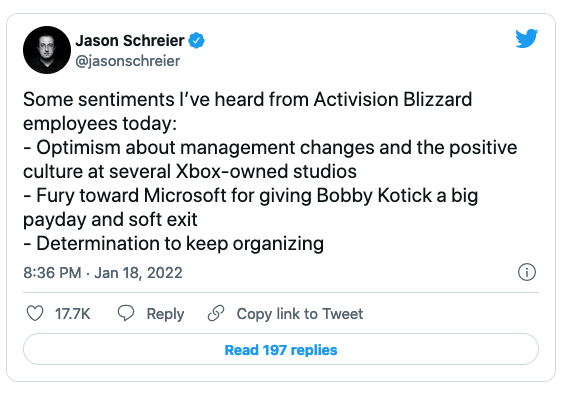Screen dimensions: 562x395
Task: Click the 'Optimism about management changes' line
Action: [x=270, y=148]
